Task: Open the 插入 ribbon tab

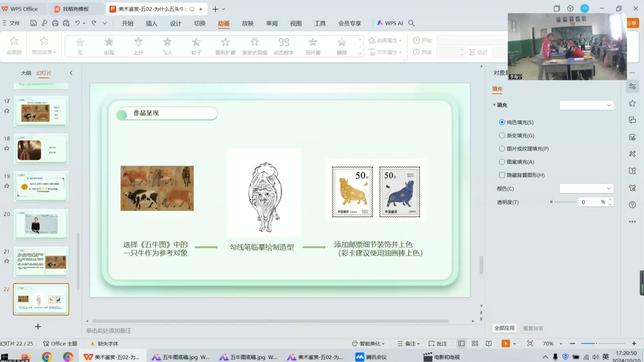Action: pyautogui.click(x=152, y=23)
